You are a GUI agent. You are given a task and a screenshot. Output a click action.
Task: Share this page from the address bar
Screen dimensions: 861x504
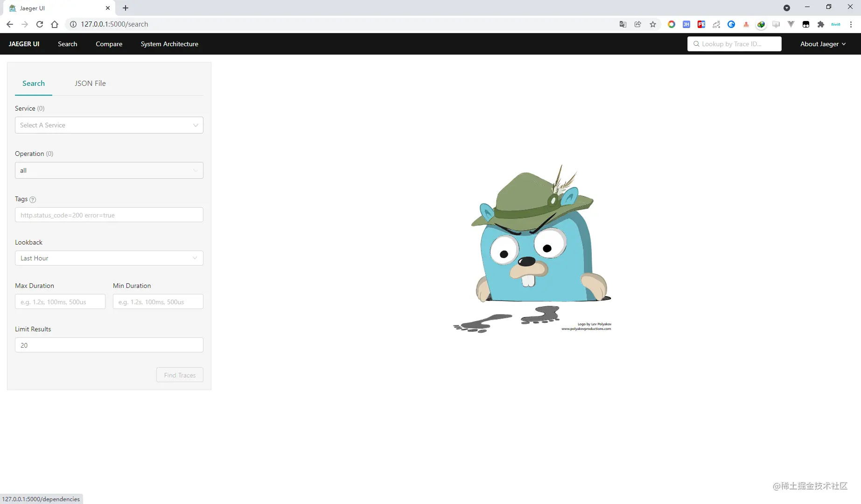638,24
